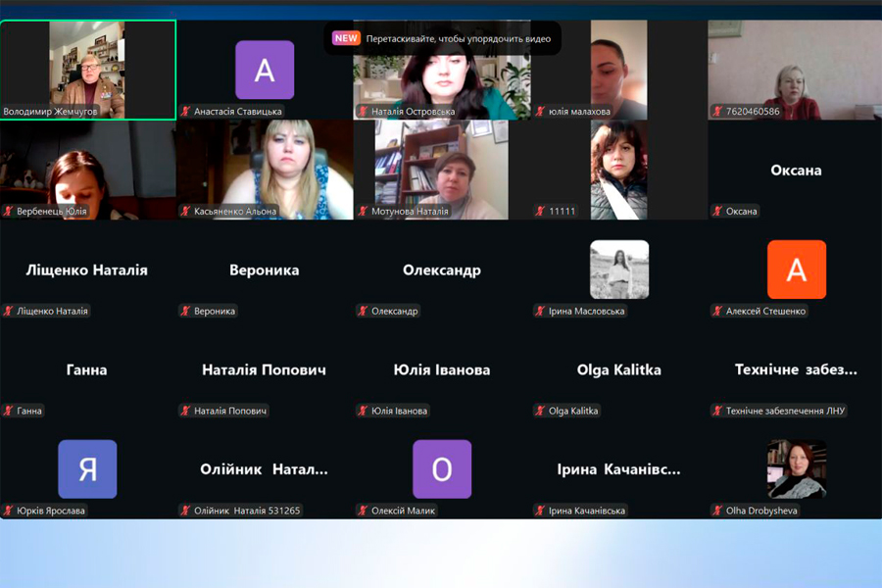
Task: Click muted mic icon beside Касьяненко Альона
Action: point(185,212)
